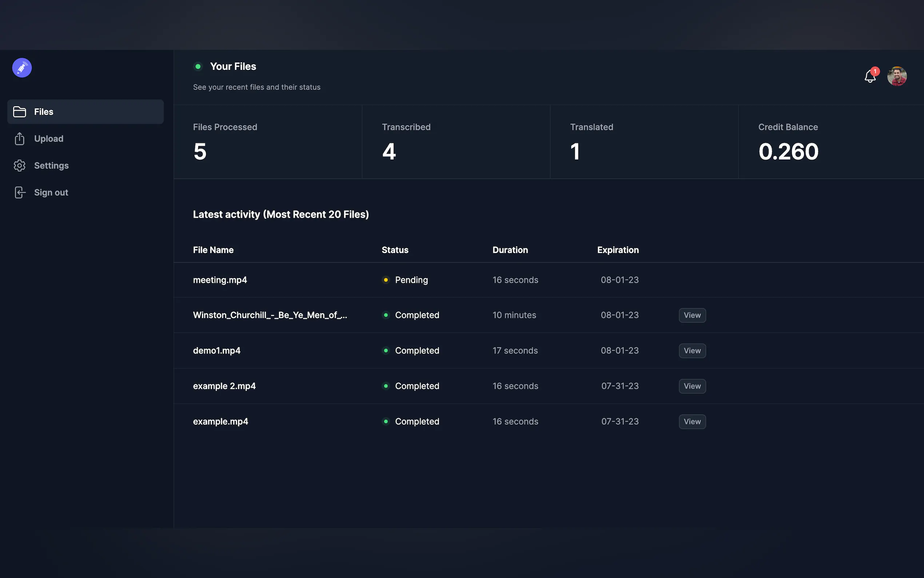Click the Sign out door icon
The image size is (924, 578).
pos(20,192)
